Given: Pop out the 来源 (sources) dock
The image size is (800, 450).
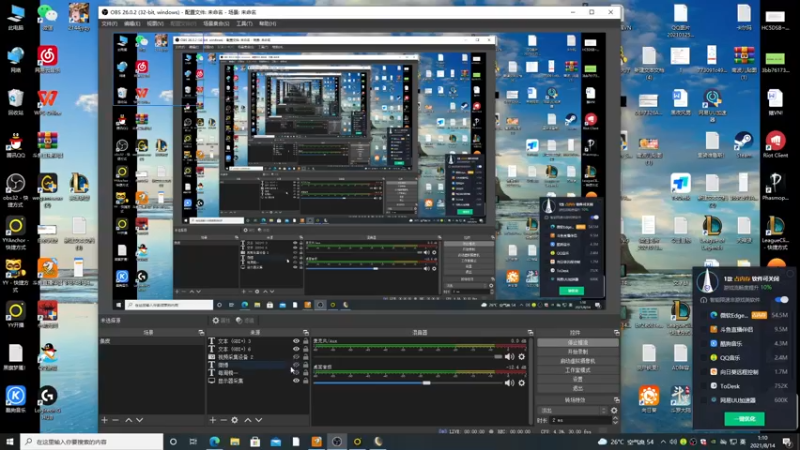Looking at the screenshot, I should pyautogui.click(x=306, y=333).
